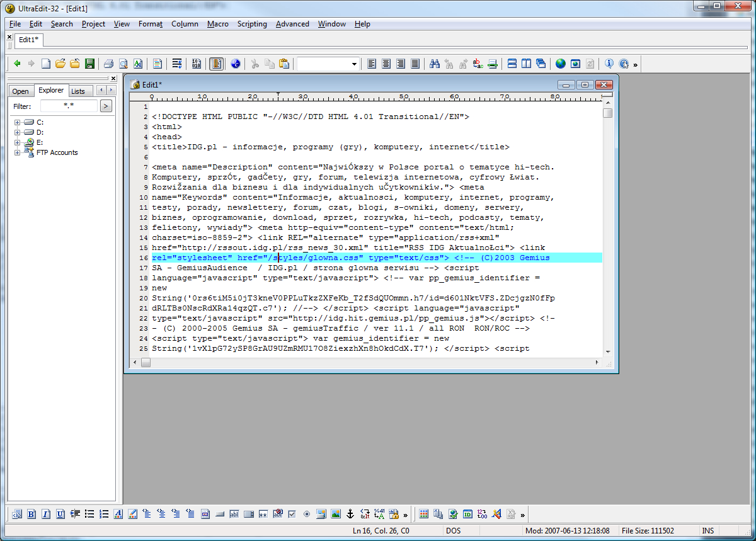Insert HTML checkbox form element icon
This screenshot has width=756, height=541.
pos(292,514)
